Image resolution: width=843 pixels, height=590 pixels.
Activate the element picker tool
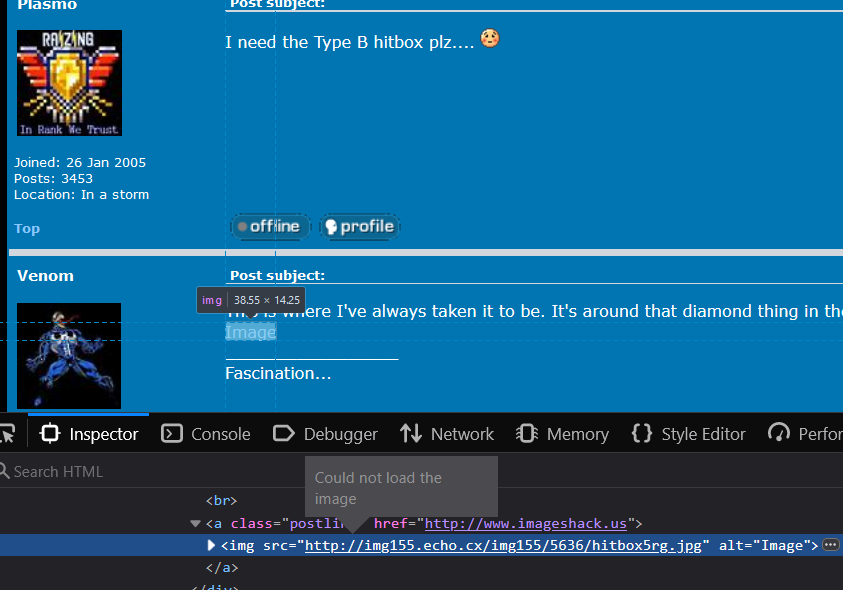tap(6, 433)
